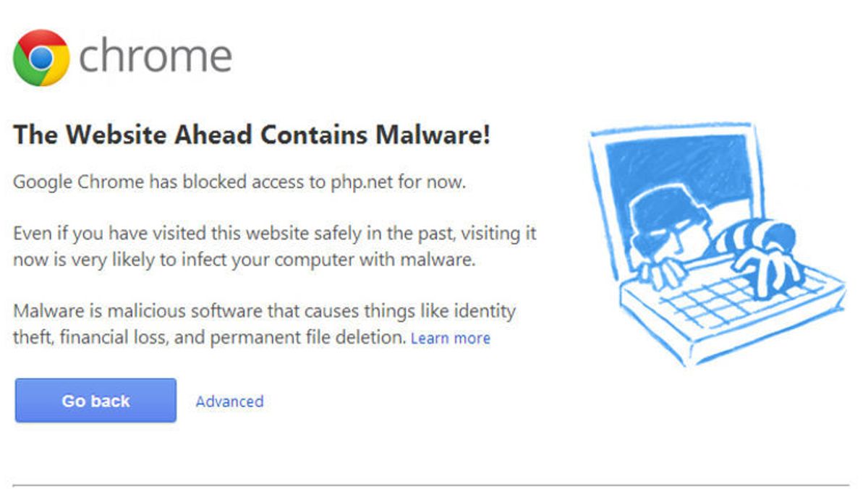This screenshot has height=489, width=868.
Task: Click the 'Contains Malware!' heading
Action: click(375, 135)
